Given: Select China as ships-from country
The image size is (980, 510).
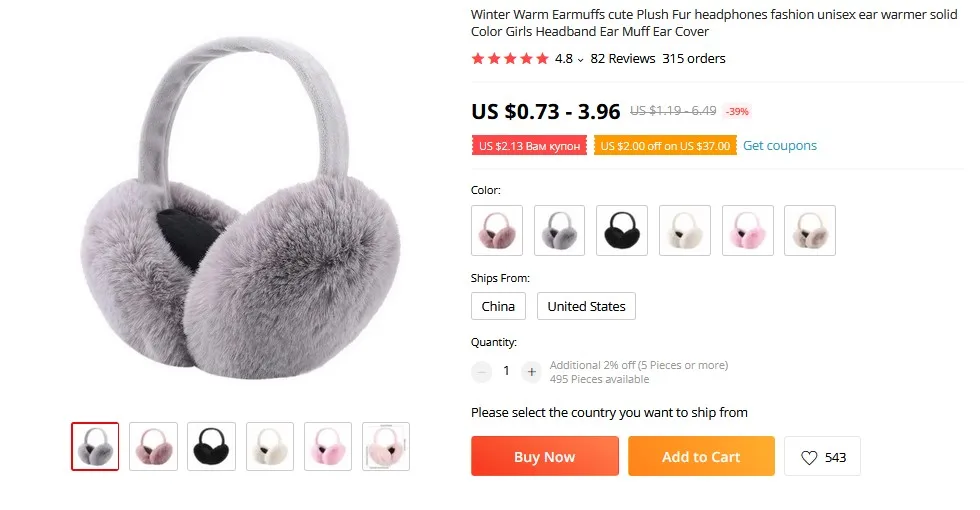Looking at the screenshot, I should point(498,306).
